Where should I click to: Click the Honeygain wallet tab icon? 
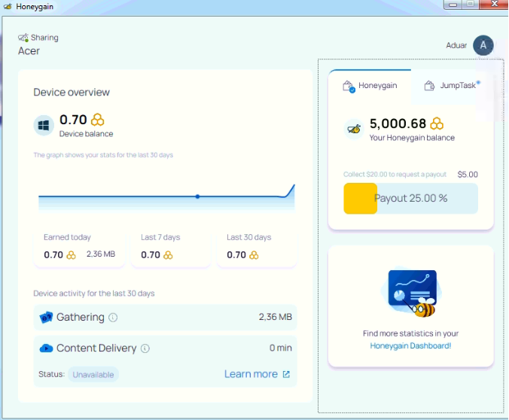[x=349, y=87]
